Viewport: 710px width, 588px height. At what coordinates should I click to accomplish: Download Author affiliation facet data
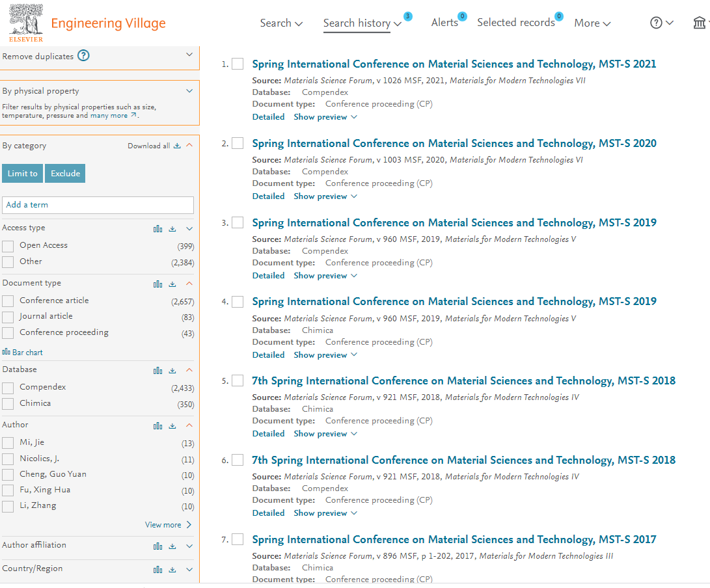172,546
